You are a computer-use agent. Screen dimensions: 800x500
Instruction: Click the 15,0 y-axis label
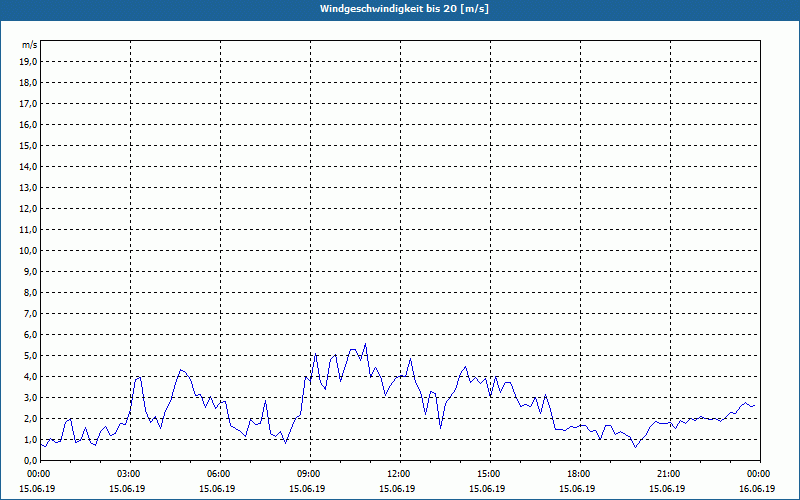click(29, 145)
